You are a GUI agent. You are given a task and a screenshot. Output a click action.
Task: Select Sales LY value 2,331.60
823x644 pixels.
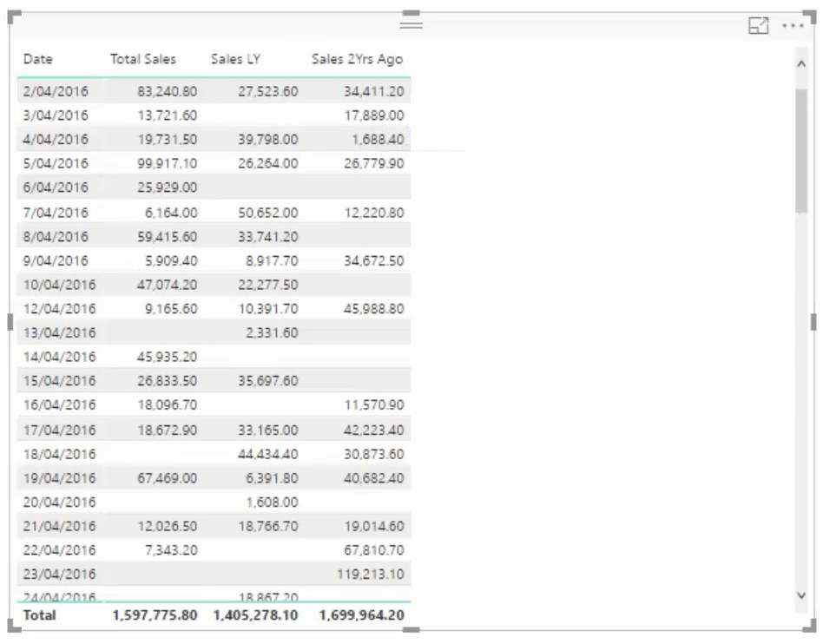coord(273,334)
